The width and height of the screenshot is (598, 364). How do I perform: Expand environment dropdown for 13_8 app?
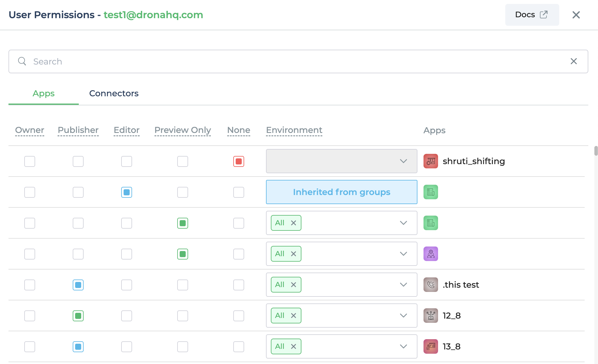coord(403,346)
